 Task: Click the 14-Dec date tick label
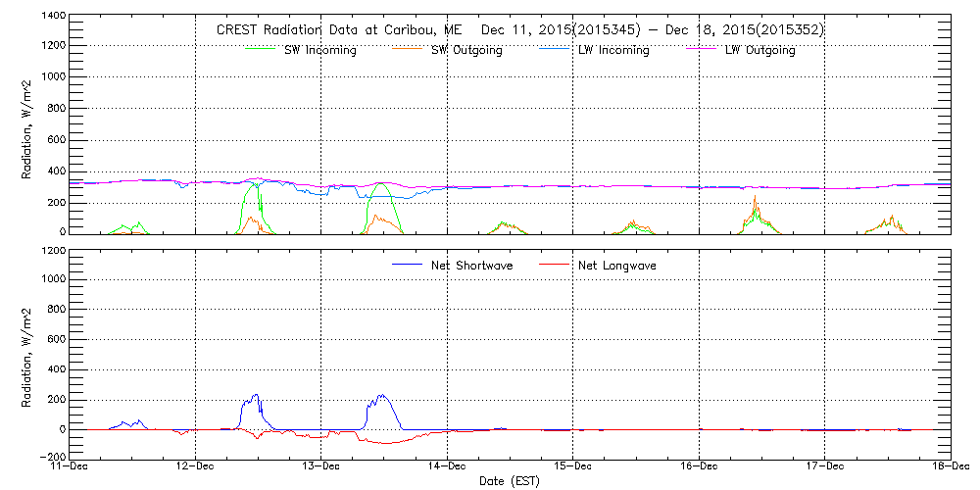pyautogui.click(x=447, y=466)
